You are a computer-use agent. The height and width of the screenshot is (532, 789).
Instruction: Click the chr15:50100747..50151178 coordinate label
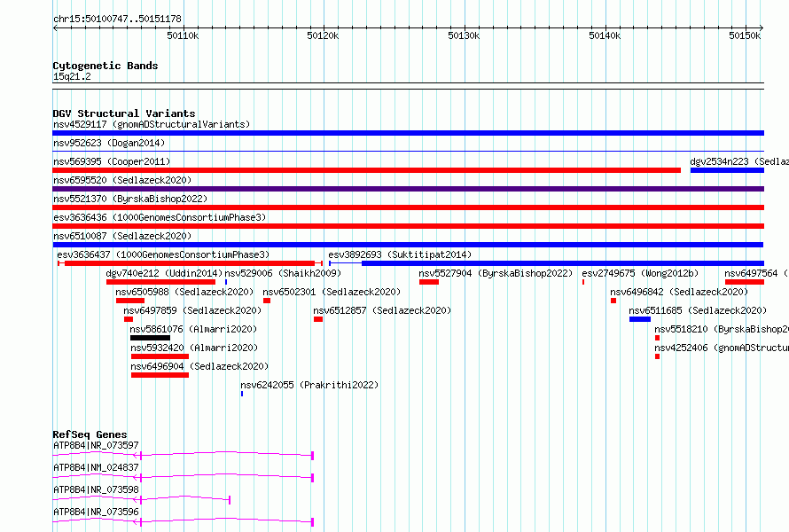(117, 19)
